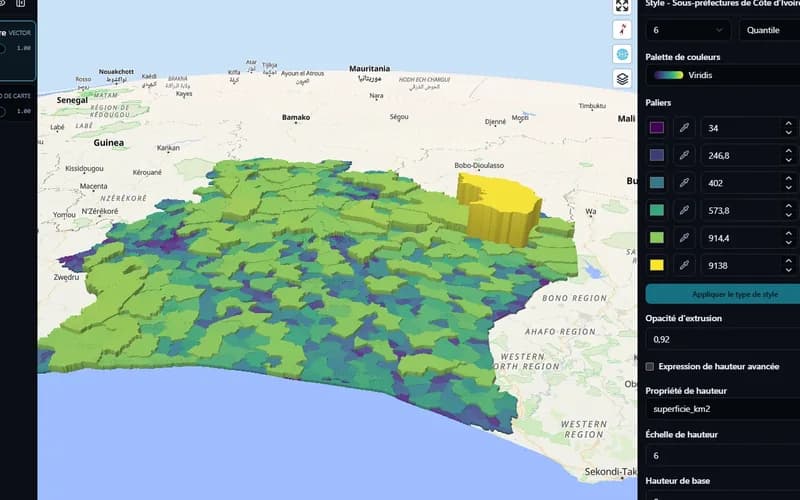Pick color with eyedropper beside value 9138
This screenshot has width=800, height=500.
[x=684, y=265]
